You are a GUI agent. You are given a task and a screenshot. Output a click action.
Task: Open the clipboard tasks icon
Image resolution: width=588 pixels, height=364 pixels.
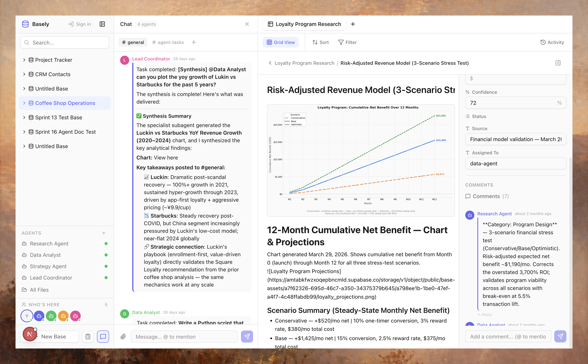click(x=88, y=337)
